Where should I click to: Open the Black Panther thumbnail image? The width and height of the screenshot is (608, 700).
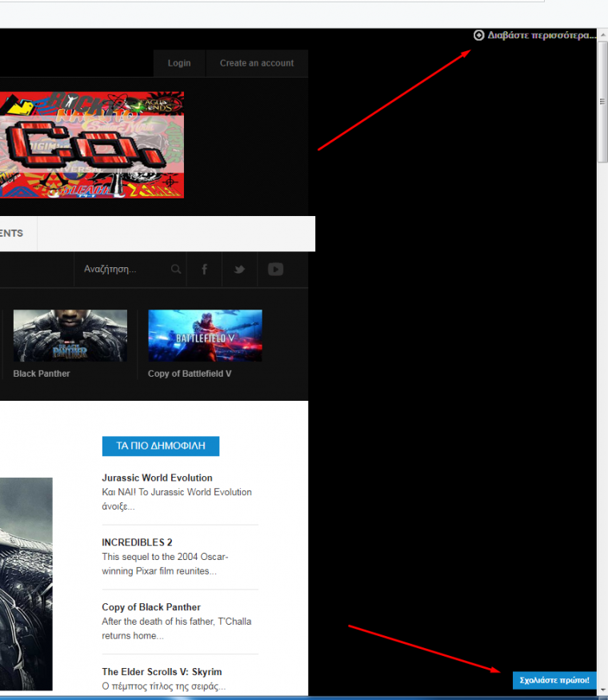tap(70, 335)
